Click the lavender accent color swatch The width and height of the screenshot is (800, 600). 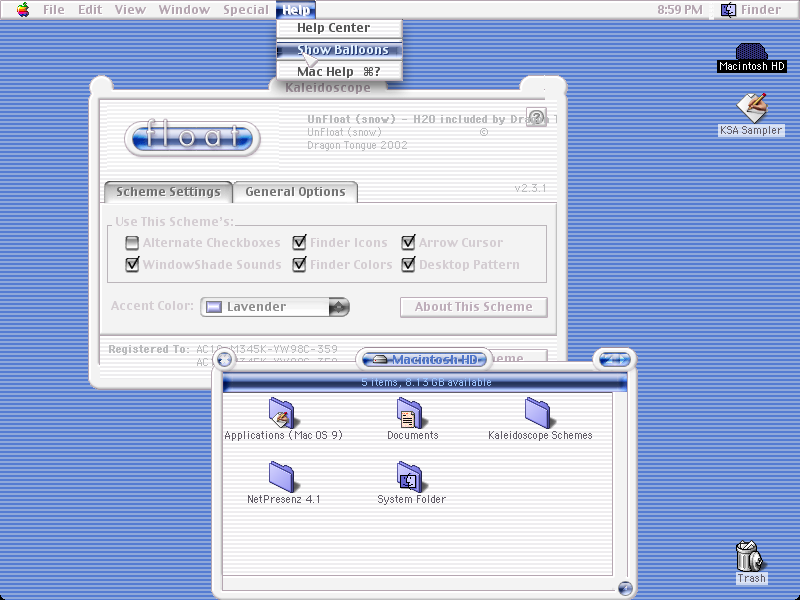tap(213, 307)
